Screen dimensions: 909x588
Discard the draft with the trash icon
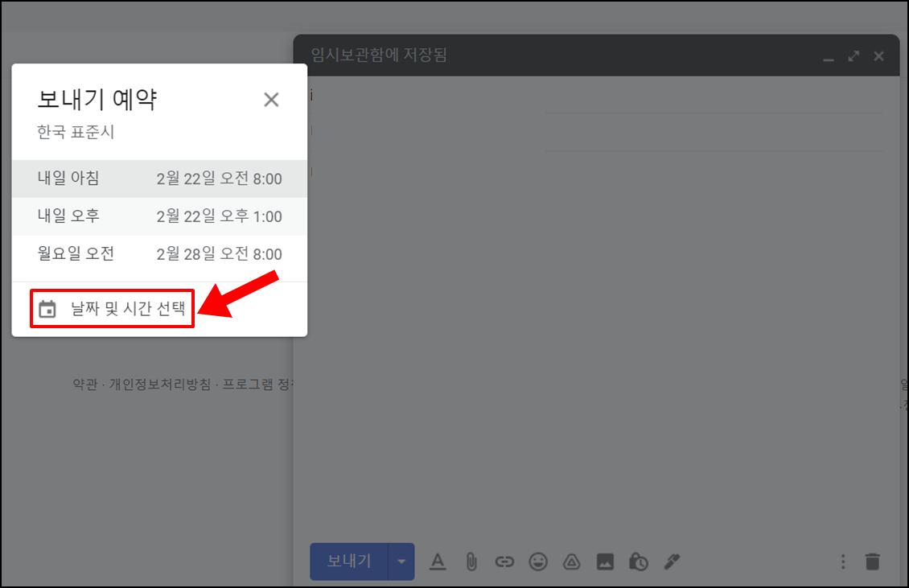tap(871, 561)
